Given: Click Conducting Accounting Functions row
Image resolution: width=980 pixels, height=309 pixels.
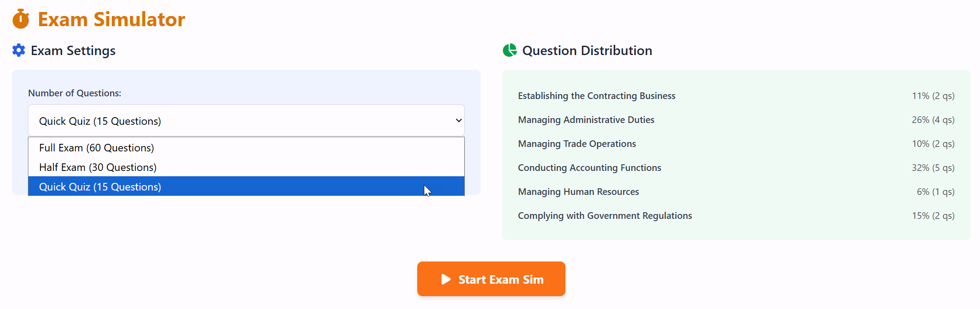Looking at the screenshot, I should 589,167.
